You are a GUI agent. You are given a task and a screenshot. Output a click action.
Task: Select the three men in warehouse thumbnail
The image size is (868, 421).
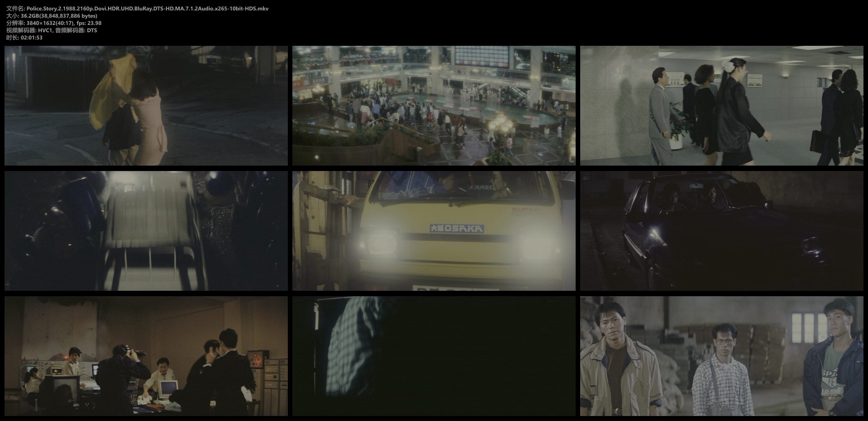(721, 356)
